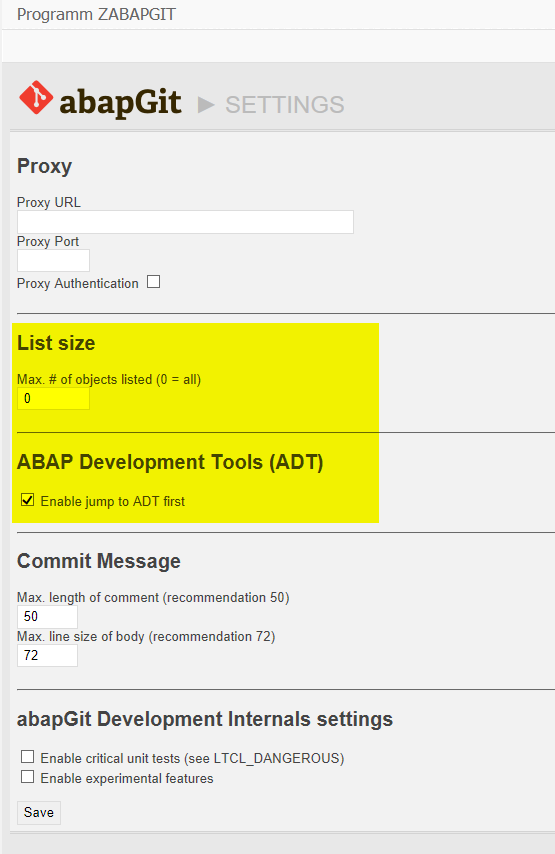555x854 pixels.
Task: Click 'Max. line size of body' label
Action: [x=146, y=637]
